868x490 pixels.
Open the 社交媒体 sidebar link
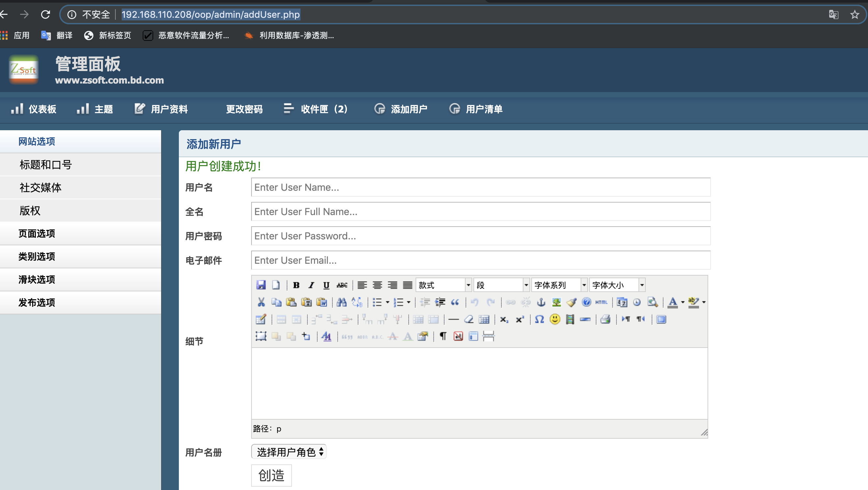(x=40, y=187)
